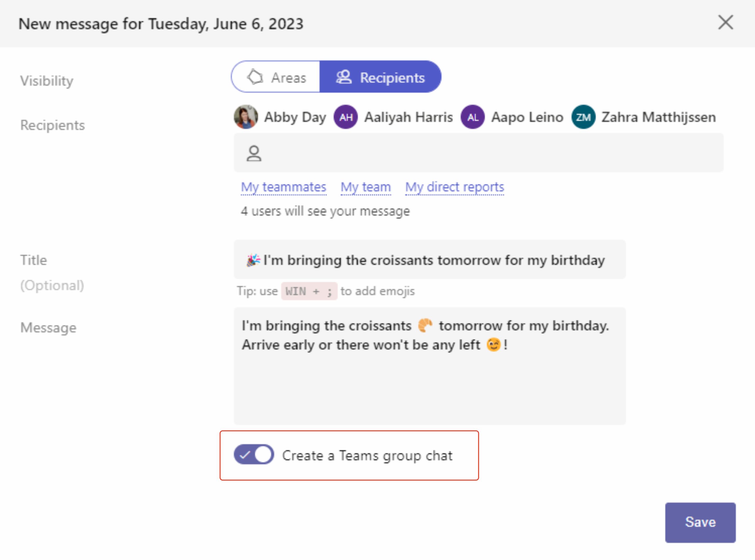Click the Zahra Matthijssen recipient name
The height and width of the screenshot is (560, 755).
(659, 117)
